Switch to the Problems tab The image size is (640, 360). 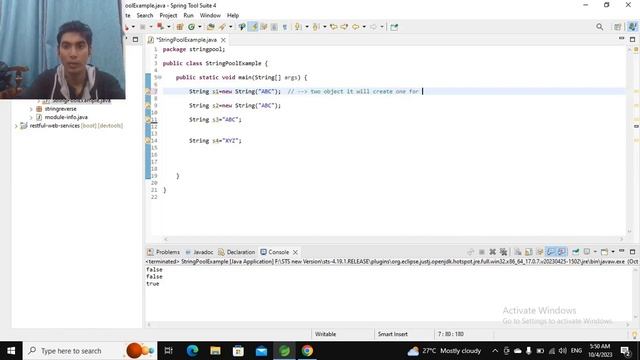(163, 252)
